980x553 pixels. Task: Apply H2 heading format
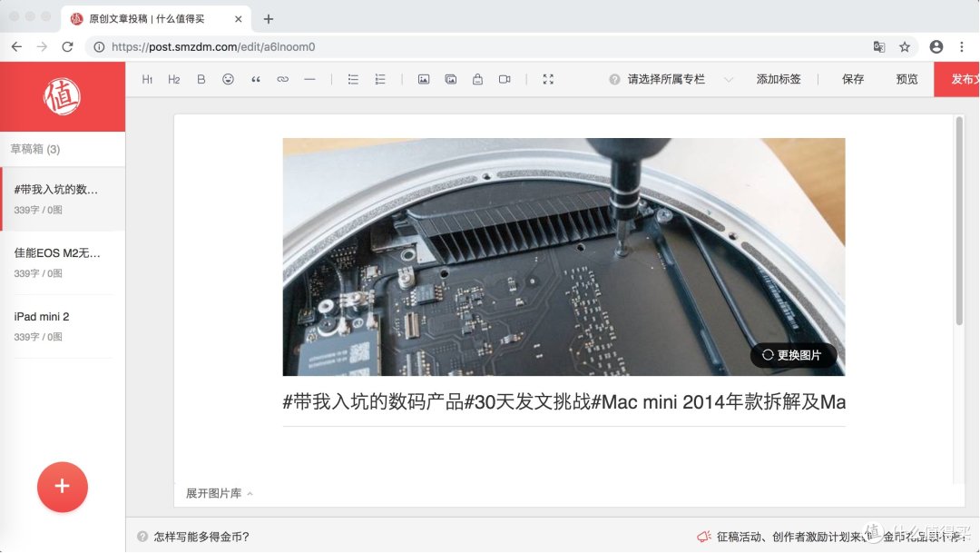(x=173, y=79)
